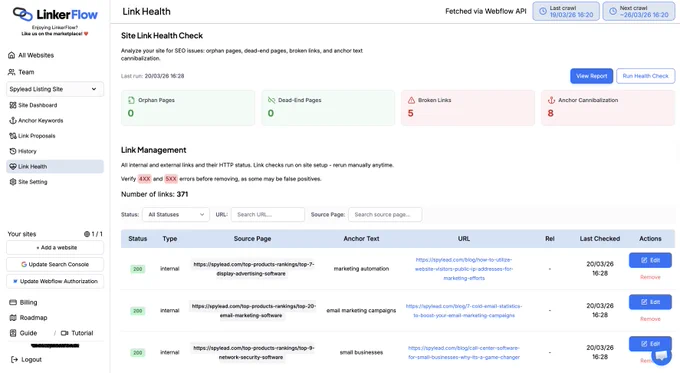Click the top-9-network-security-software source page
This screenshot has width=680, height=373.
[254, 353]
